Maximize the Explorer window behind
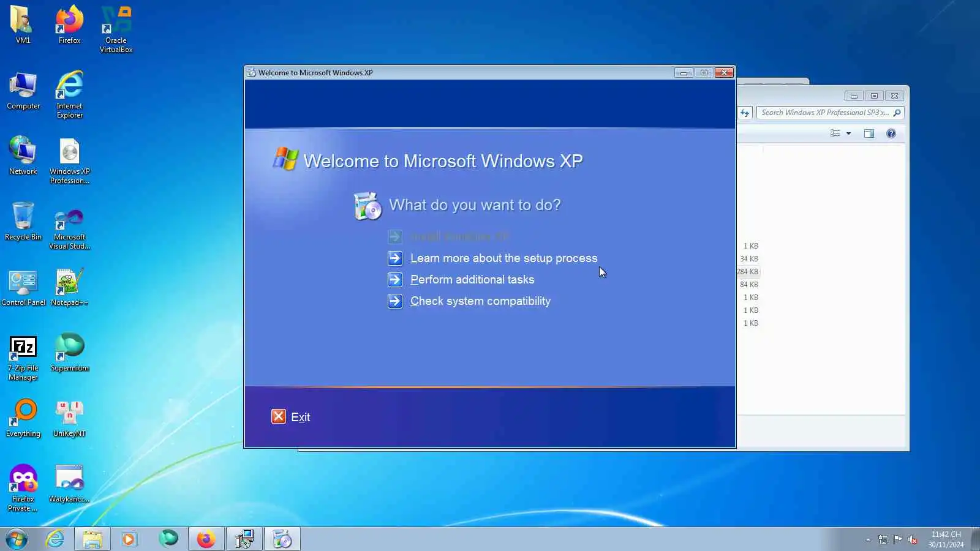The height and width of the screenshot is (551, 980). [x=874, y=96]
